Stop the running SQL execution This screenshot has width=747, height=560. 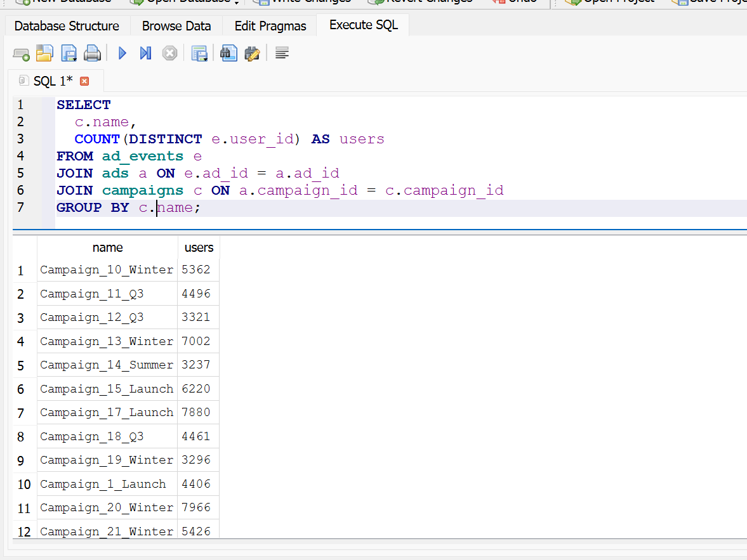[x=169, y=54]
